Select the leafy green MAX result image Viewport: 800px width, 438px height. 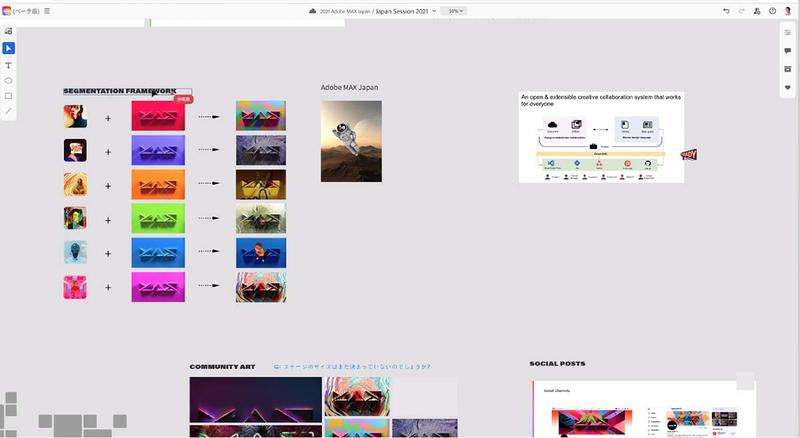tap(261, 218)
